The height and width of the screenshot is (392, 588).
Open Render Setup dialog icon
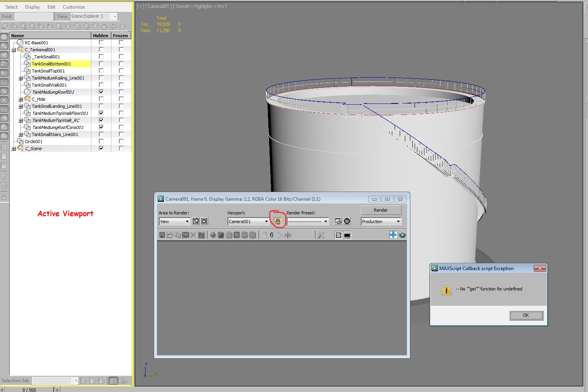[338, 221]
